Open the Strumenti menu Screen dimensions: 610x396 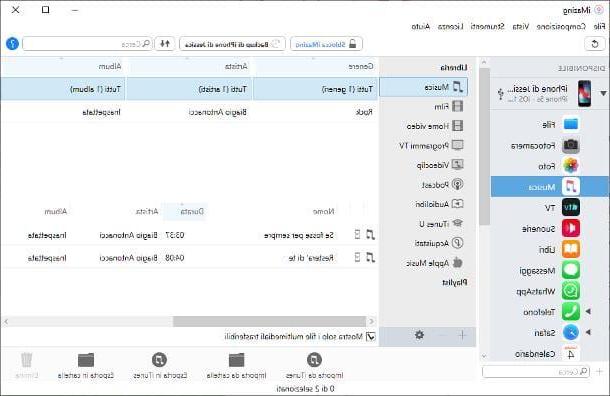(487, 26)
